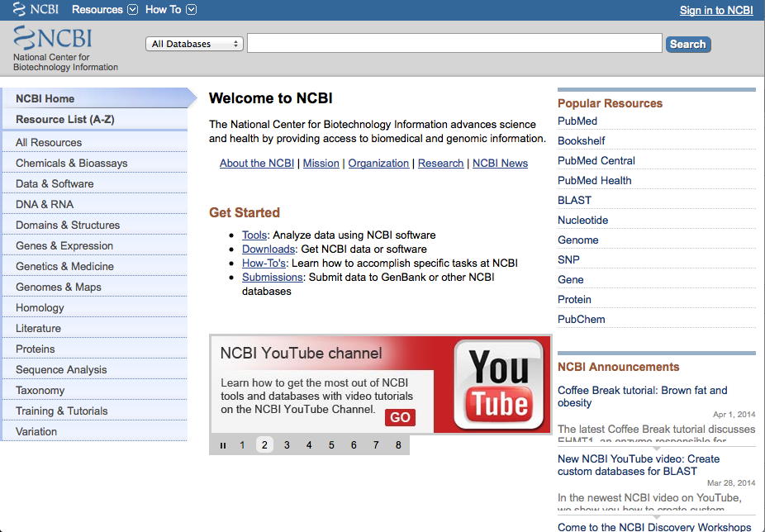The width and height of the screenshot is (765, 532).
Task: Open All Resources sidebar item
Action: tap(95, 142)
